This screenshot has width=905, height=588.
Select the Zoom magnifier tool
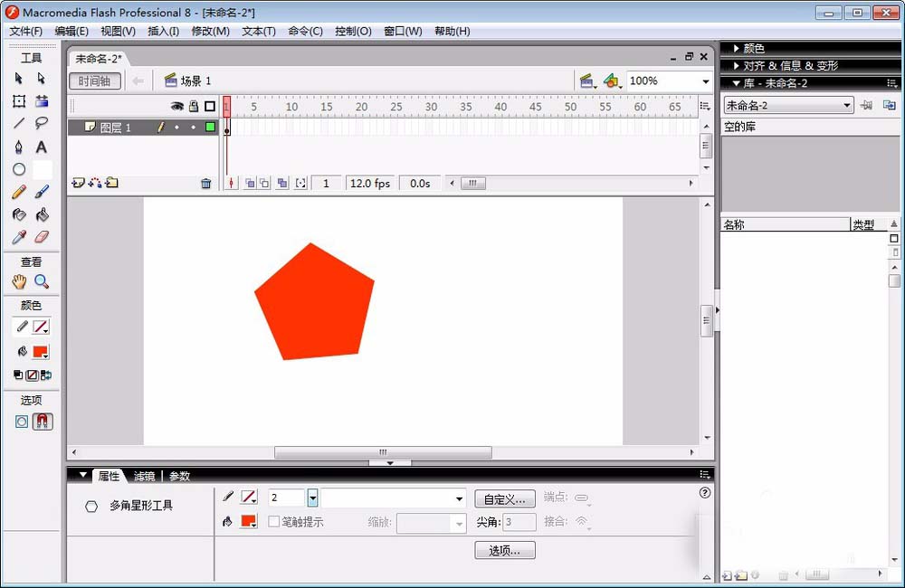pyautogui.click(x=41, y=281)
